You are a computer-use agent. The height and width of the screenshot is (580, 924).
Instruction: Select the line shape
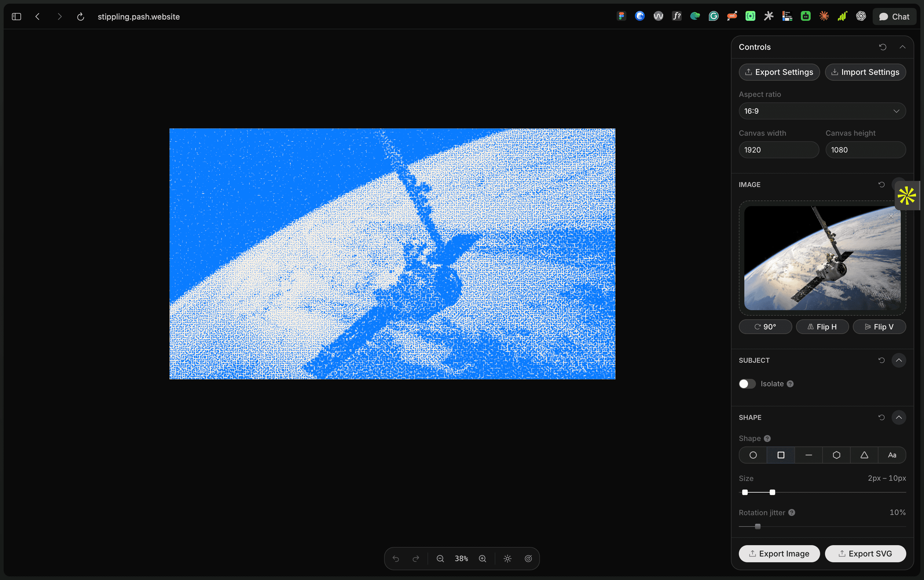(x=809, y=455)
